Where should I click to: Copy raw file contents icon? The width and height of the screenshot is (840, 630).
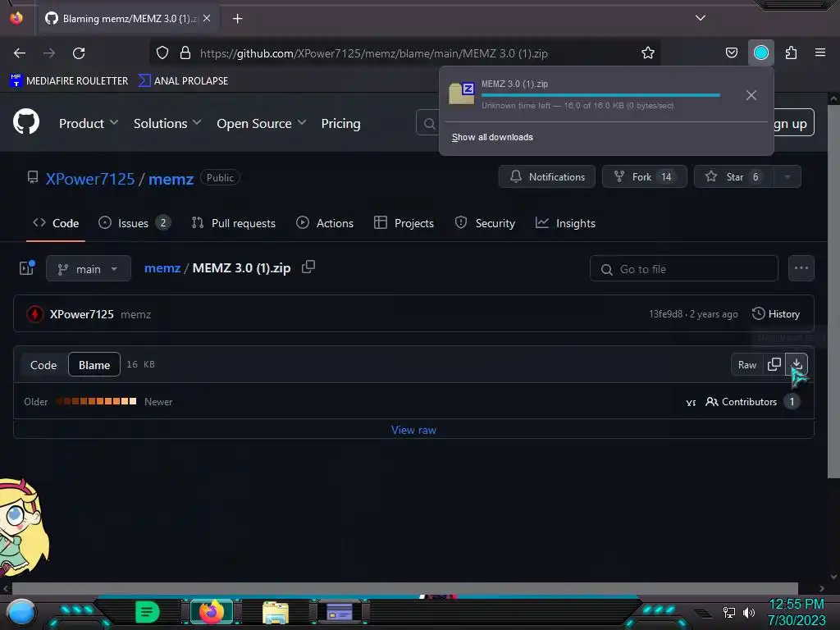click(774, 364)
